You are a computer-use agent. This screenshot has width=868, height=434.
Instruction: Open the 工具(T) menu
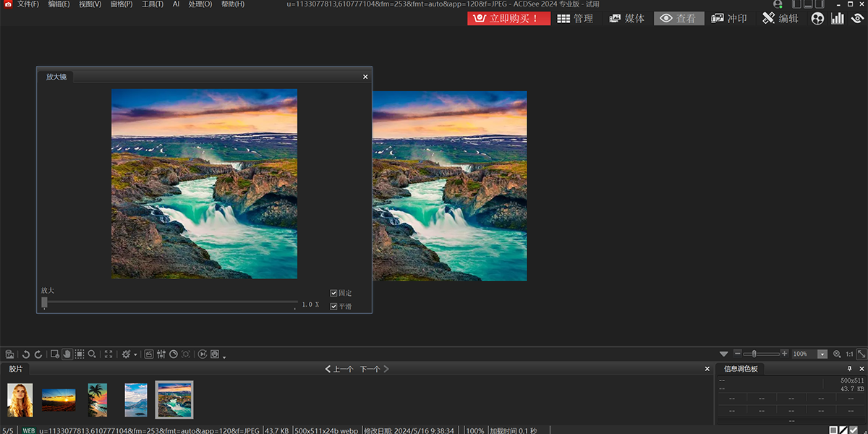pyautogui.click(x=153, y=4)
